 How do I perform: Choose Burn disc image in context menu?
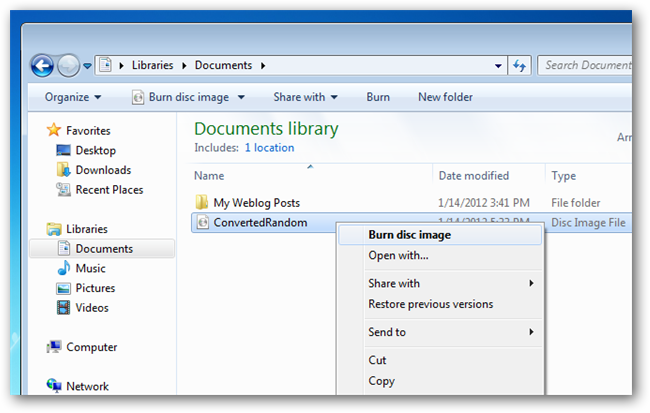click(440, 235)
